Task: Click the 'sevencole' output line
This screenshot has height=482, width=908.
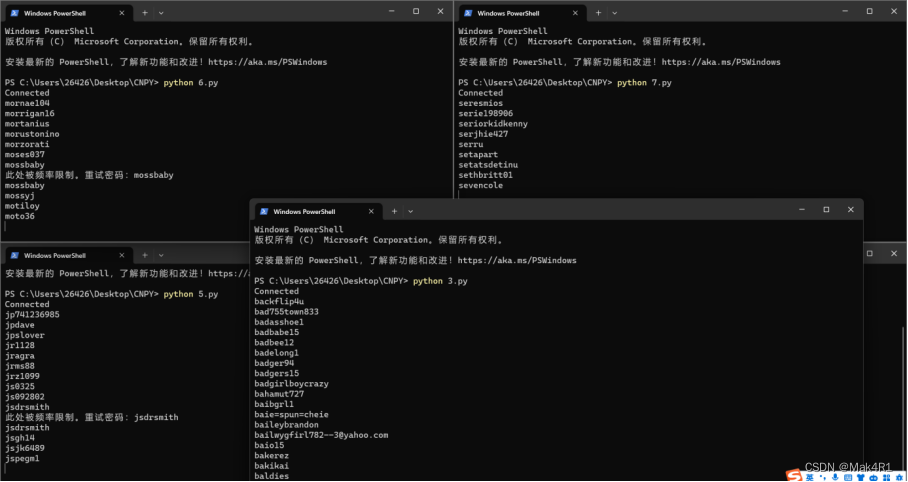Action: 481,185
